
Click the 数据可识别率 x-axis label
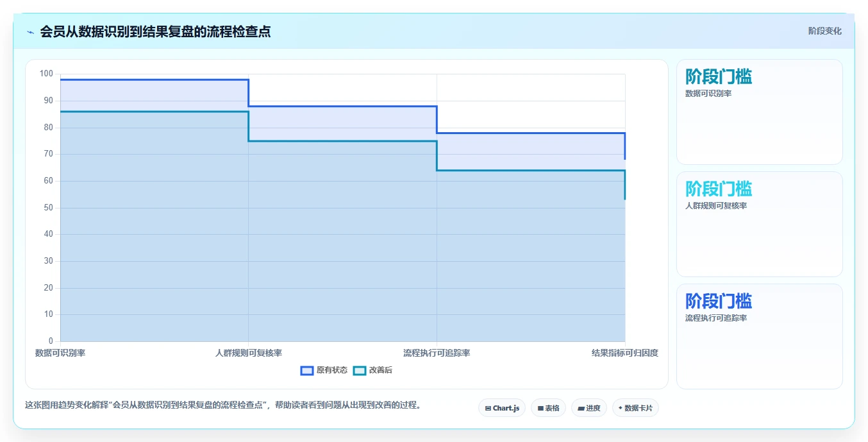60,353
